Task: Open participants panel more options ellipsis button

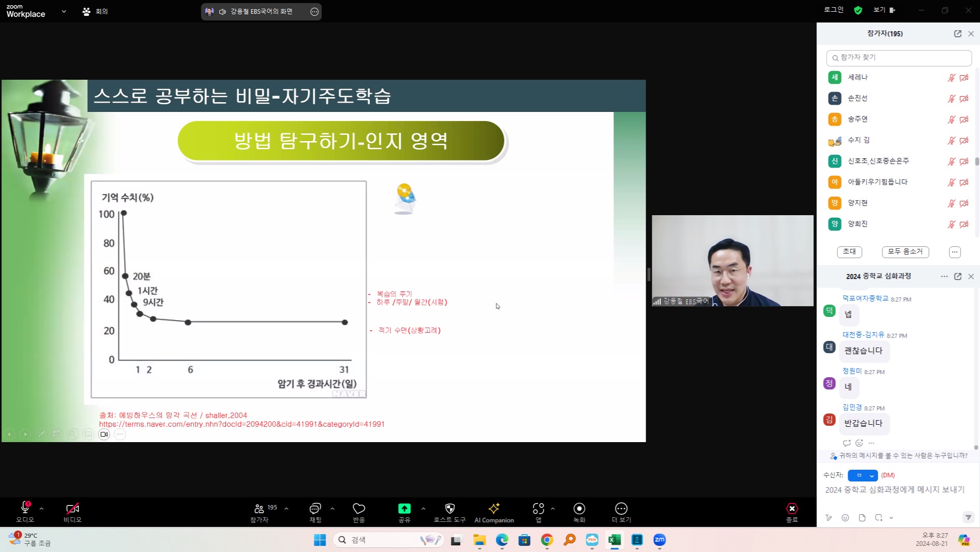Action: (x=954, y=252)
